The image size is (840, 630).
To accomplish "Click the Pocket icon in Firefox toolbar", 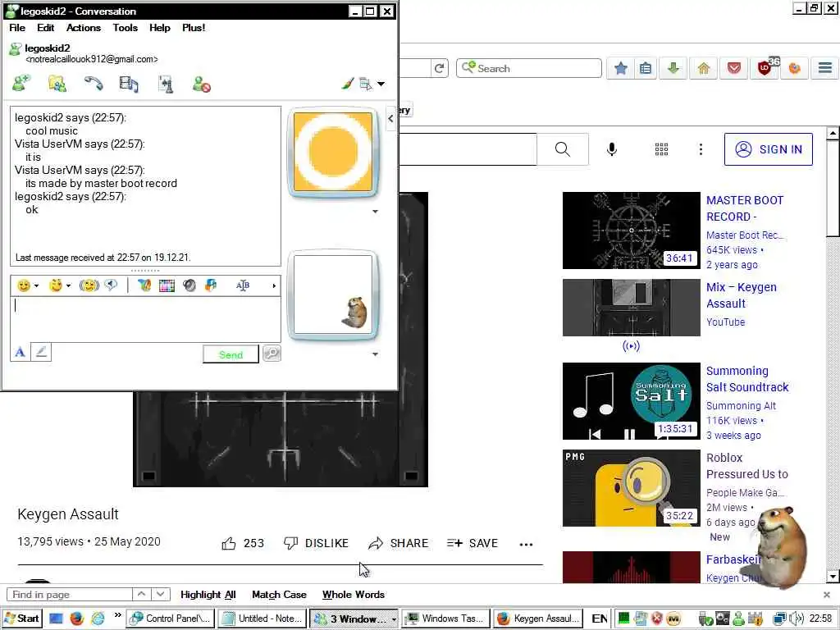I will tap(734, 69).
